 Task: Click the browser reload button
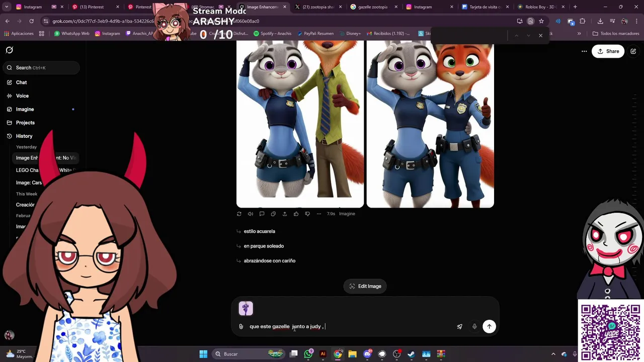pyautogui.click(x=31, y=21)
